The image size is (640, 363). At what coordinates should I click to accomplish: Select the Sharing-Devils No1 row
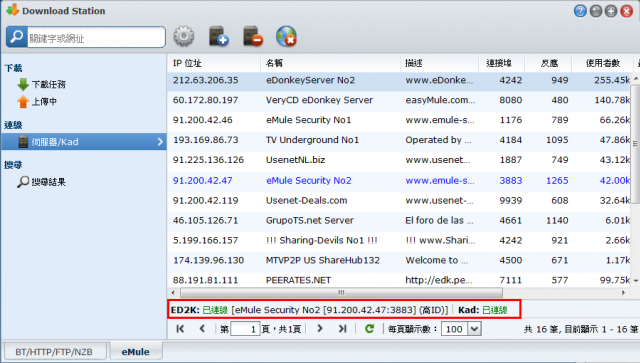pos(400,241)
